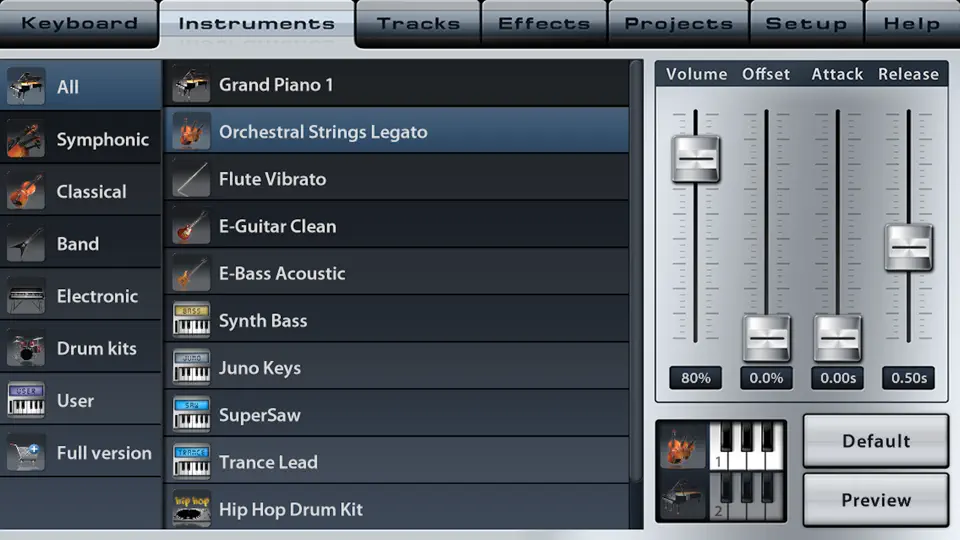
Task: Click the Classical category violin icon
Action: (26, 191)
